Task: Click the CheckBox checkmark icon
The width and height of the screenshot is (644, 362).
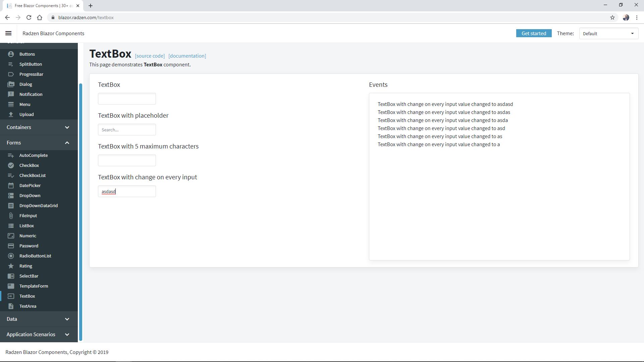Action: coord(11,165)
